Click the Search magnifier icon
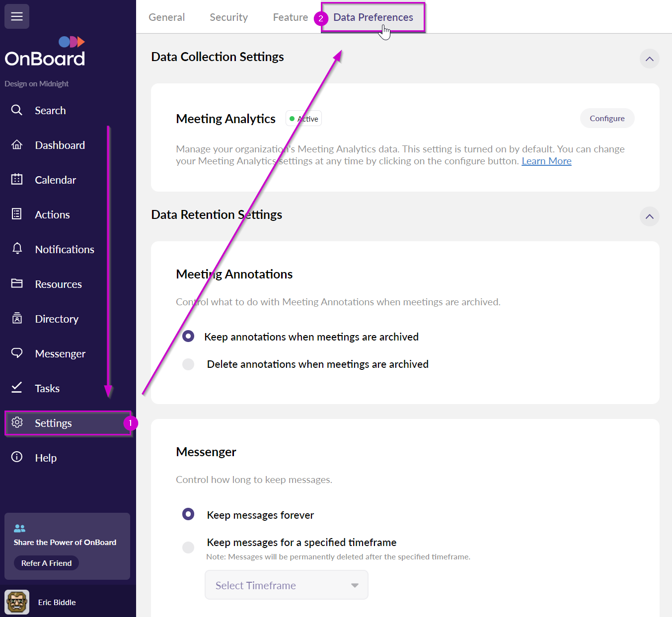 click(x=17, y=110)
